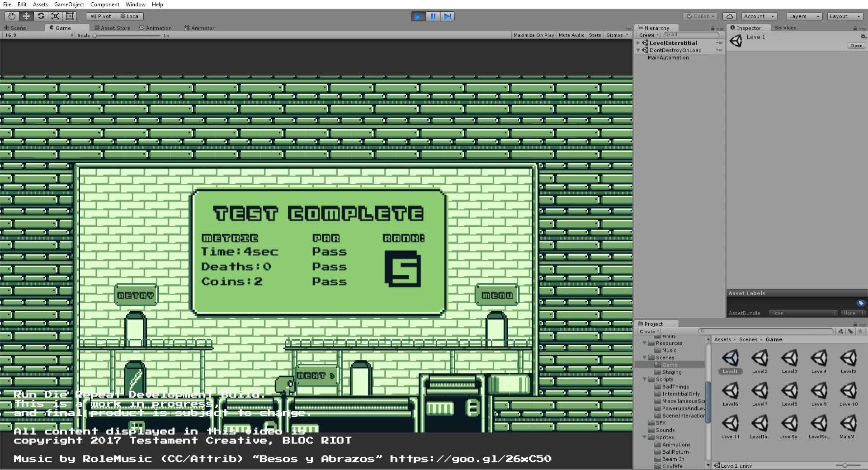
Task: Select the Rotate tool
Action: click(41, 16)
